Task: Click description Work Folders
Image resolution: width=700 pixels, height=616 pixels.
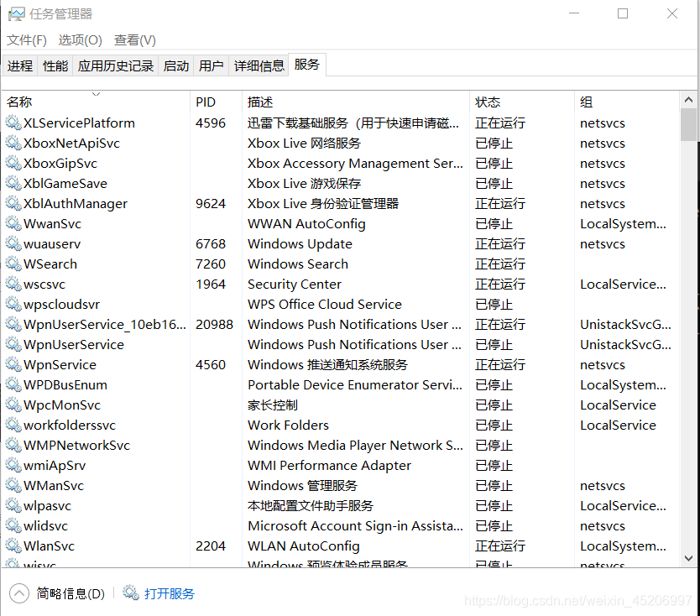Action: 289,425
